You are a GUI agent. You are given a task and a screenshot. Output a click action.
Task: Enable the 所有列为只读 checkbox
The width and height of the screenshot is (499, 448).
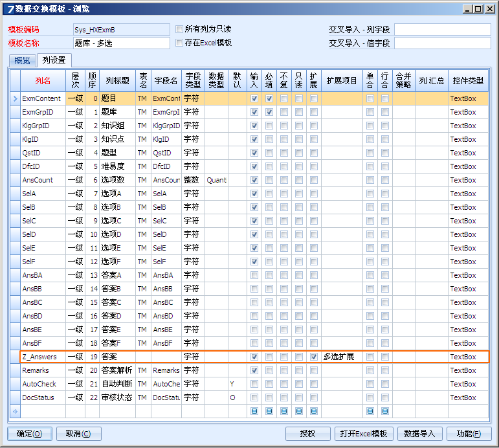coord(179,29)
